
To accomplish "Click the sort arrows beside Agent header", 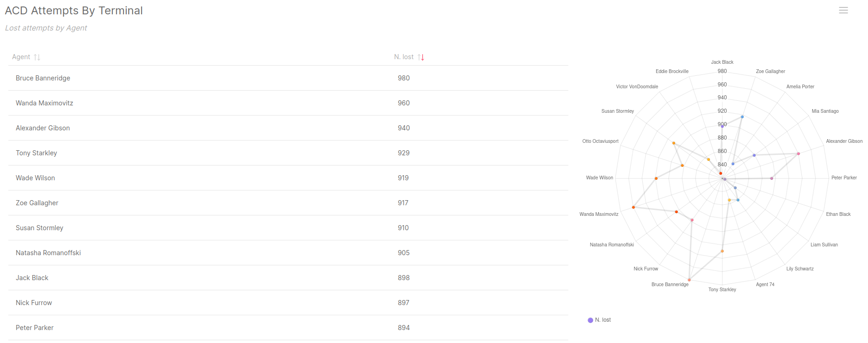I will point(37,57).
